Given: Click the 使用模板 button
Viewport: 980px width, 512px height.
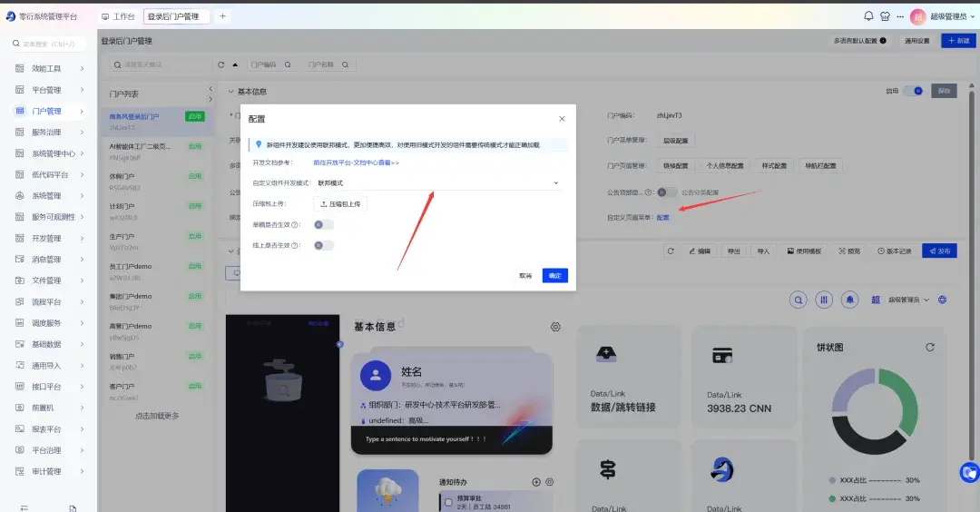Looking at the screenshot, I should pos(804,251).
